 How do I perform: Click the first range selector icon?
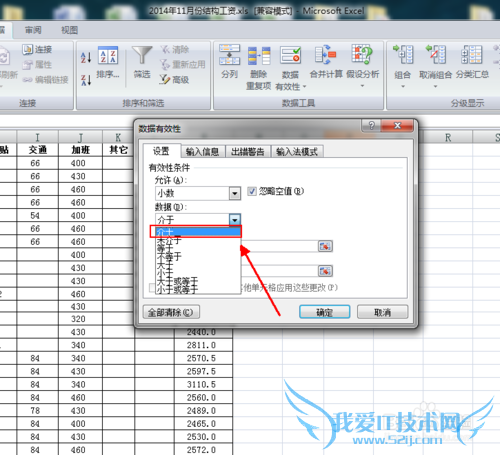tap(325, 246)
